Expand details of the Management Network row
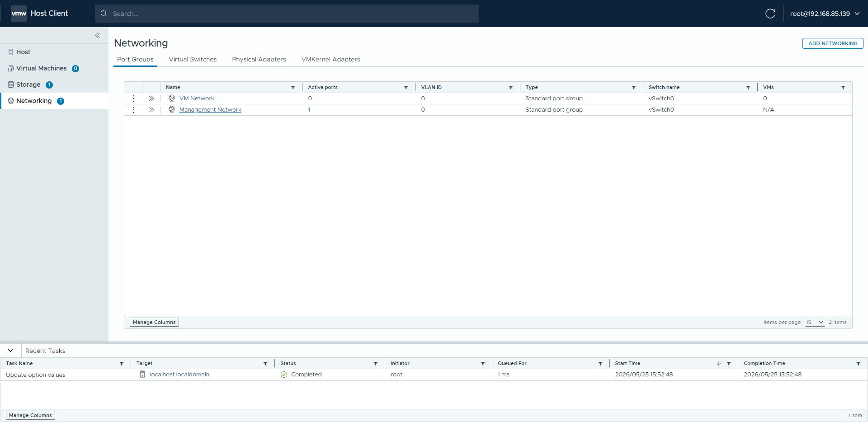The width and height of the screenshot is (868, 422). pyautogui.click(x=151, y=110)
